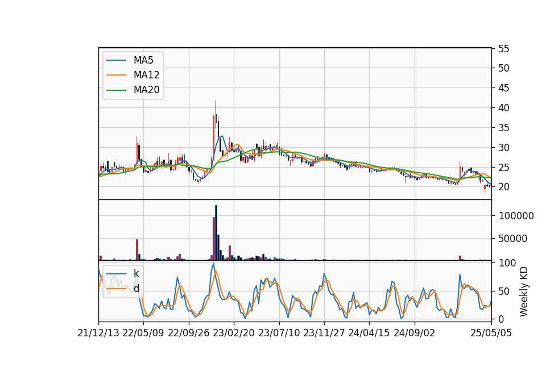Image resolution: width=546 pixels, height=392 pixels.
Task: Click the 55 price axis tick label
Action: [x=504, y=49]
